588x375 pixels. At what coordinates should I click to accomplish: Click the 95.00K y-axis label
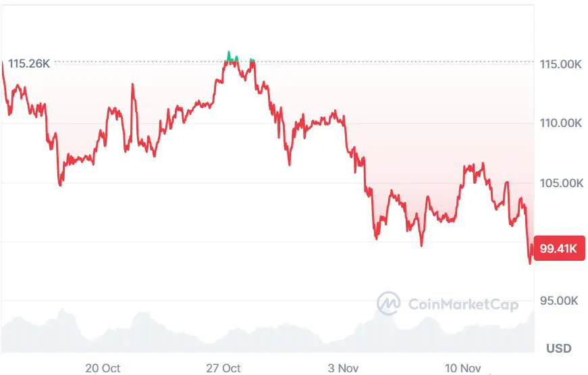560,300
